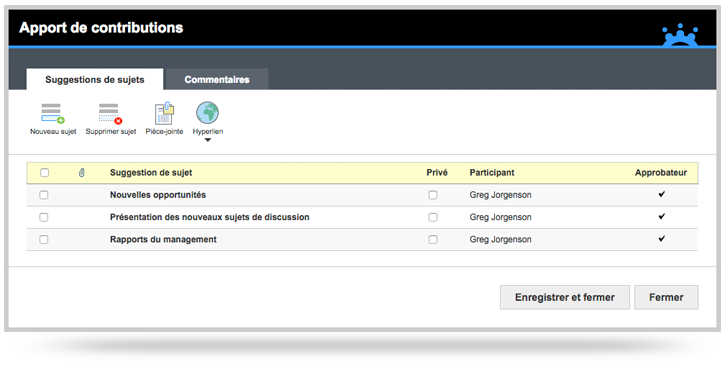The height and width of the screenshot is (367, 725).
Task: Click Greg Jorgenson in Rapports du management row
Action: (x=500, y=239)
